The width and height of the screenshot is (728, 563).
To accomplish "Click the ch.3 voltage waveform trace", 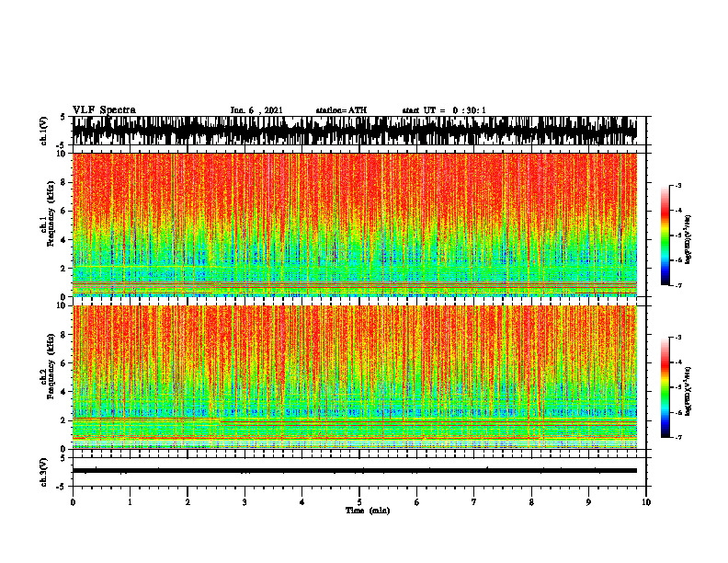I will tap(355, 471).
